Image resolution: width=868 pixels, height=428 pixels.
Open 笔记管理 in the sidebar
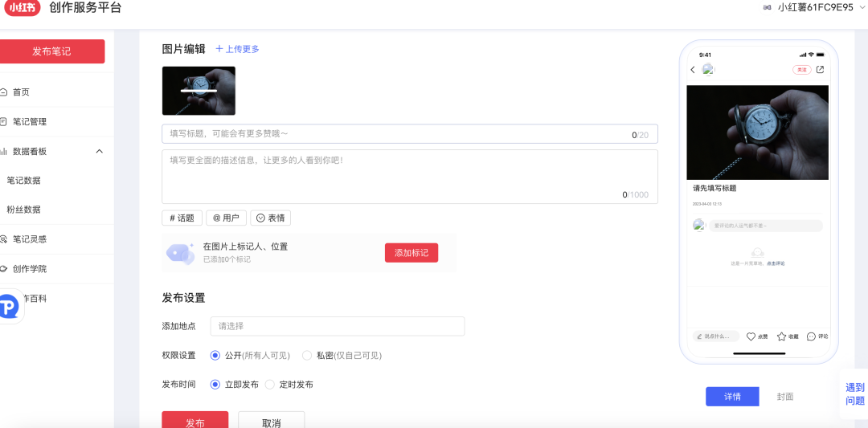(x=30, y=122)
